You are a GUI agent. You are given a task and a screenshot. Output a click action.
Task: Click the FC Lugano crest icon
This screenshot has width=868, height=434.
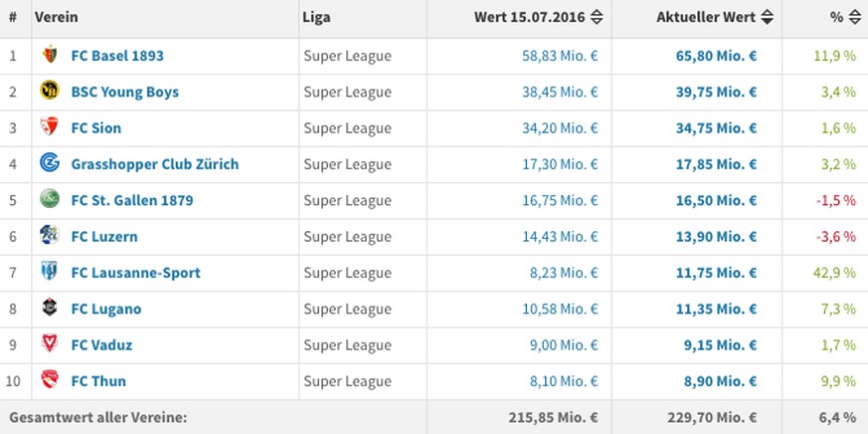[x=50, y=307]
